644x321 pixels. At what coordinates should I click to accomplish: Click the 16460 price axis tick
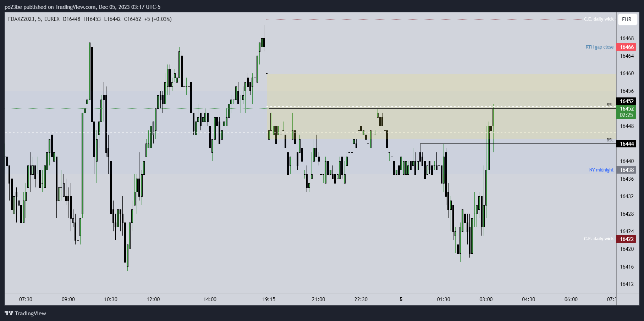tap(627, 73)
